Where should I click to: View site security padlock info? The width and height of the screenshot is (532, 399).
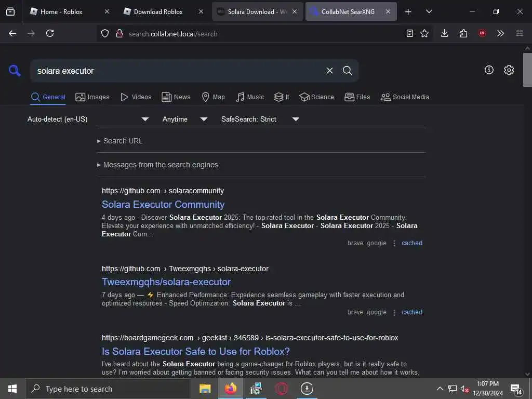[119, 33]
